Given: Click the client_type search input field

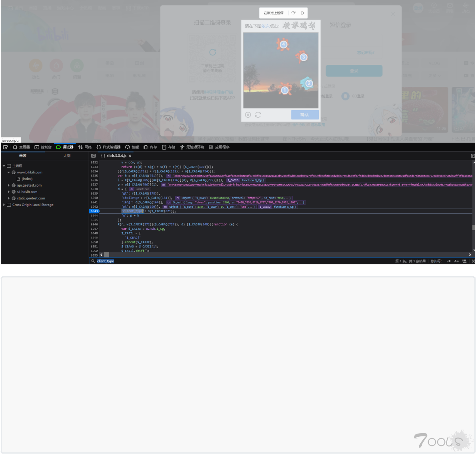Looking at the screenshot, I should coord(243,261).
